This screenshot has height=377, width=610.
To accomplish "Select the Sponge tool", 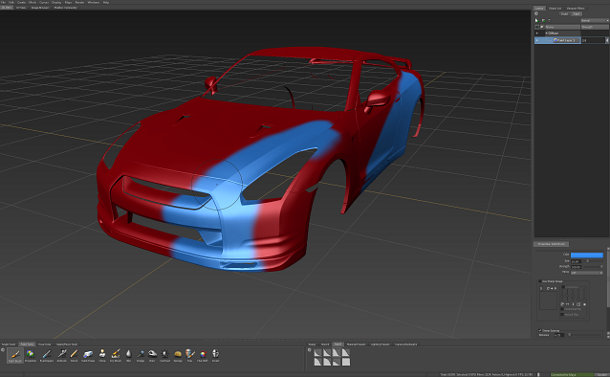I will click(x=178, y=355).
